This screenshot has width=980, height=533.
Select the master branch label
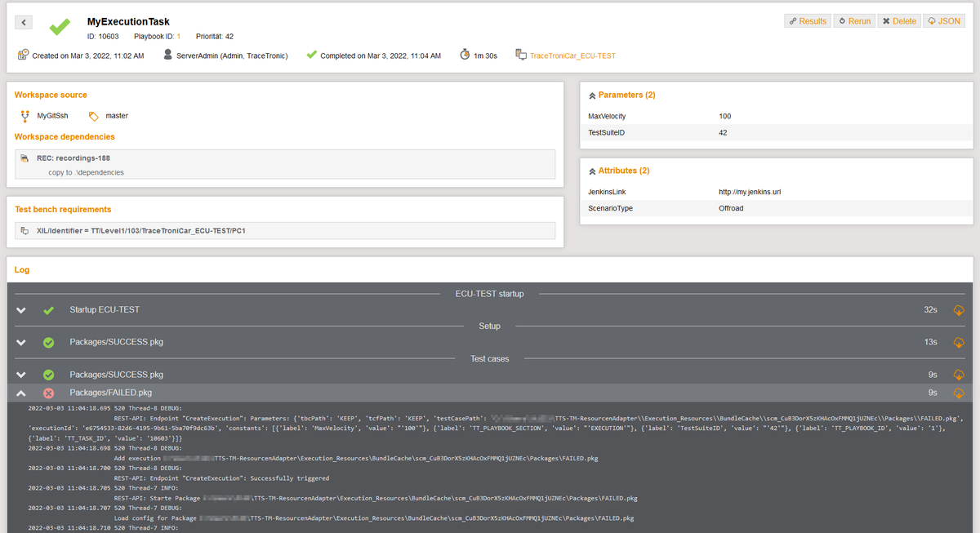(x=117, y=116)
